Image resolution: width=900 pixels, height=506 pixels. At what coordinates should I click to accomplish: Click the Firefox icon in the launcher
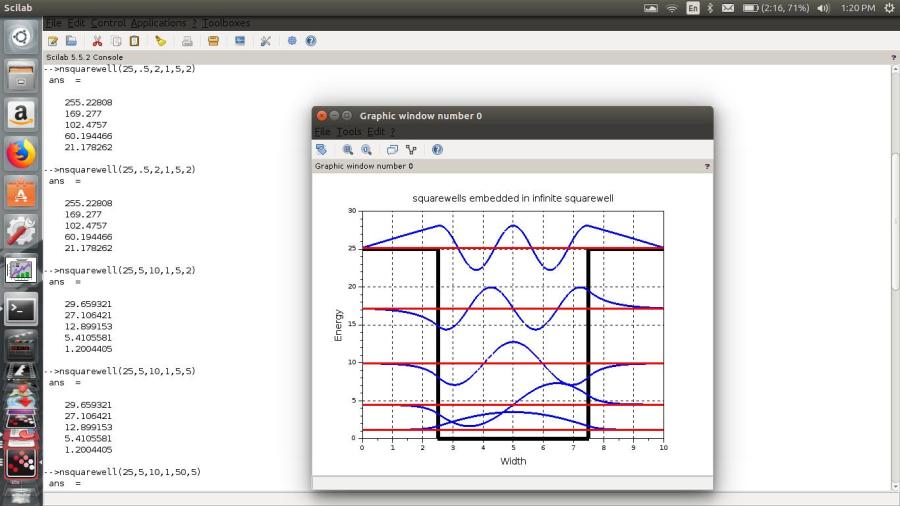[x=21, y=153]
